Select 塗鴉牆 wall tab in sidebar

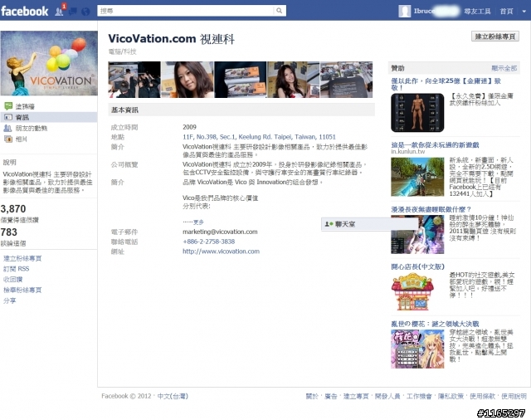point(25,106)
